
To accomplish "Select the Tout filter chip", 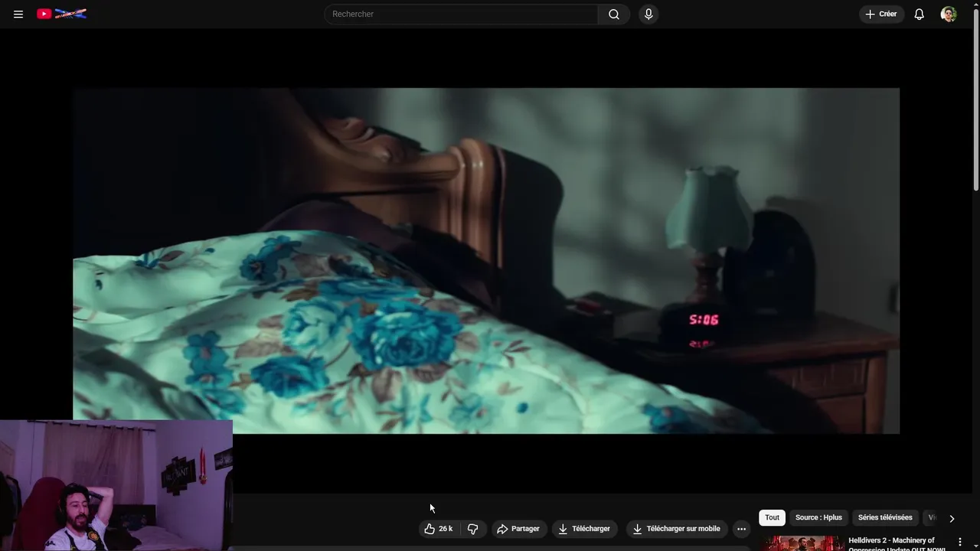I will pyautogui.click(x=772, y=517).
